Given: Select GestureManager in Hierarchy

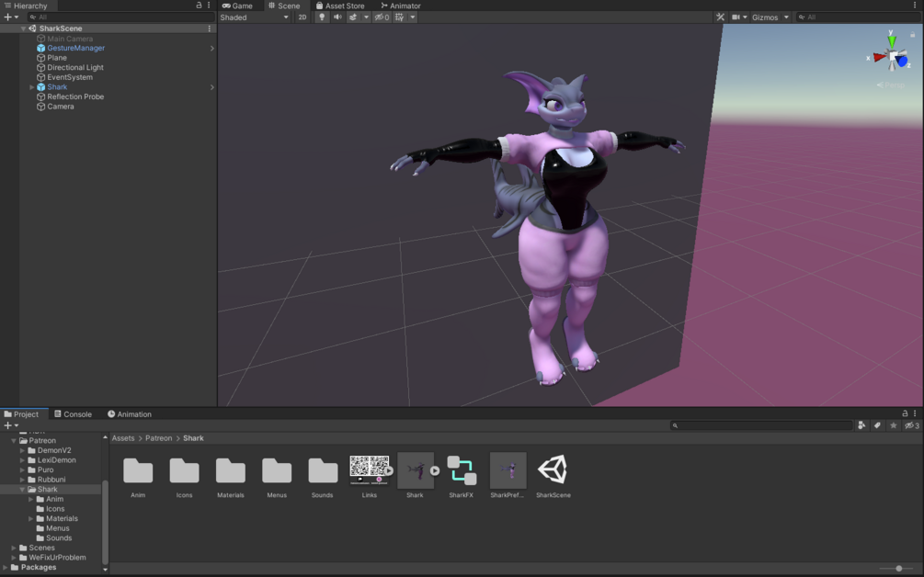Looking at the screenshot, I should 76,48.
